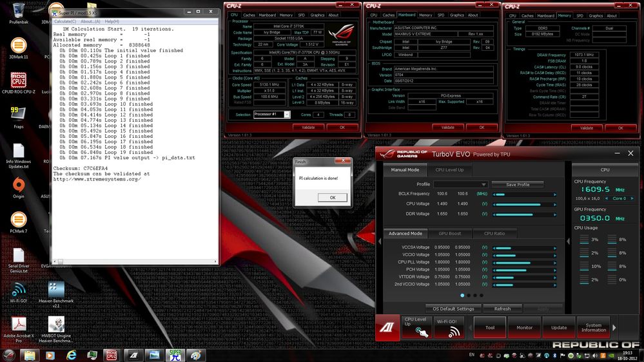Click the Refresh button in TurboV EVO
This screenshot has width=644, height=362.
tap(502, 309)
